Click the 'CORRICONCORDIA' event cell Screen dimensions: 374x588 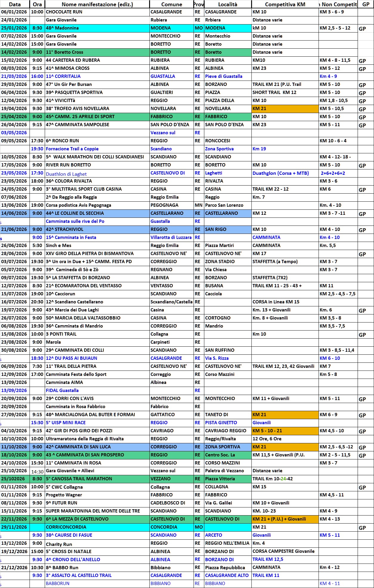[97, 527]
